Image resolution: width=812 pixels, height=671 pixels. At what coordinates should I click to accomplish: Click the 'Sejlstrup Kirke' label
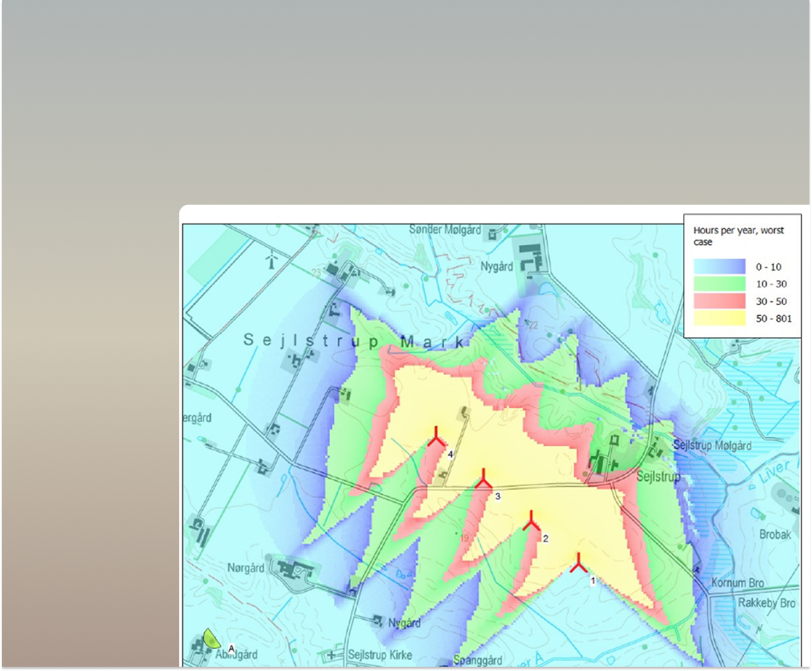380,655
